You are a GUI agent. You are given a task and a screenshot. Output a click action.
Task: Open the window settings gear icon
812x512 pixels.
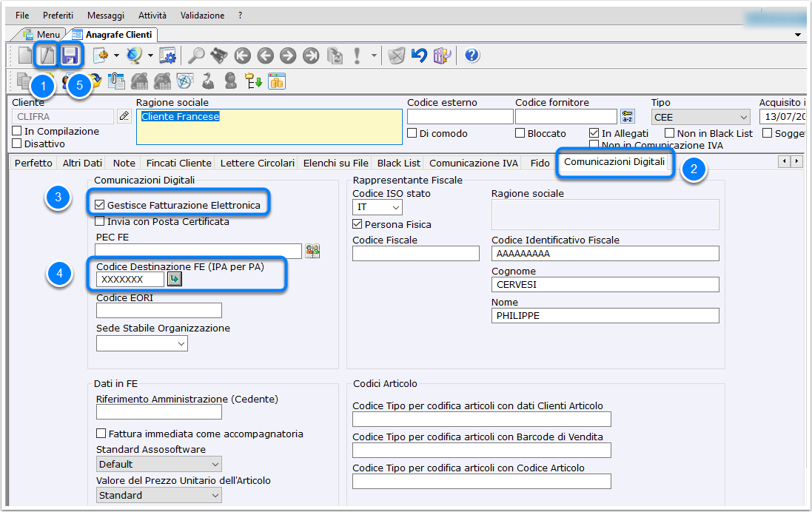pyautogui.click(x=167, y=55)
